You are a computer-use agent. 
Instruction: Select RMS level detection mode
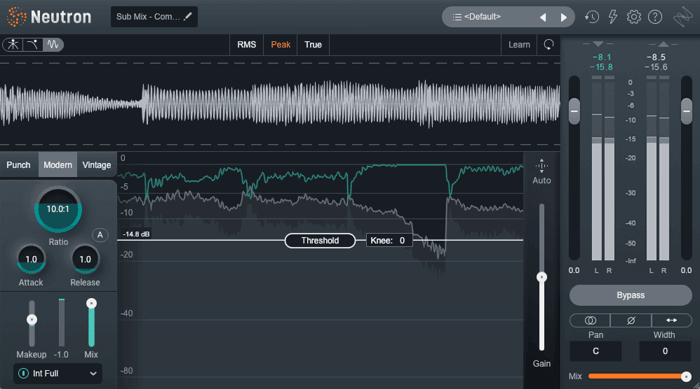pyautogui.click(x=246, y=45)
